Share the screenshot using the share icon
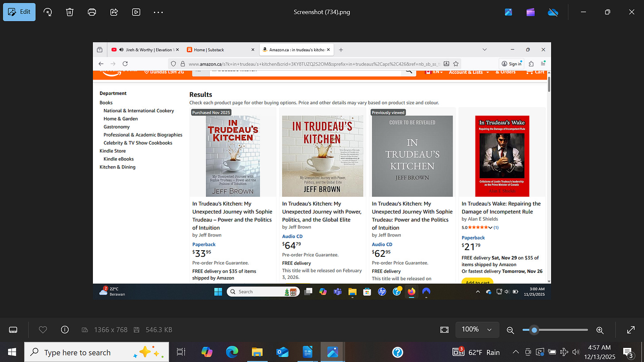Viewport: 644px width, 362px height. tap(114, 12)
